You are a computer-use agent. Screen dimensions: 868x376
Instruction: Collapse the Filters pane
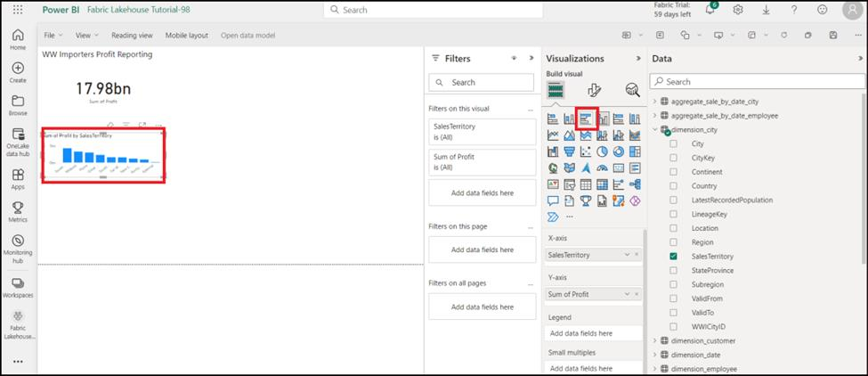531,58
